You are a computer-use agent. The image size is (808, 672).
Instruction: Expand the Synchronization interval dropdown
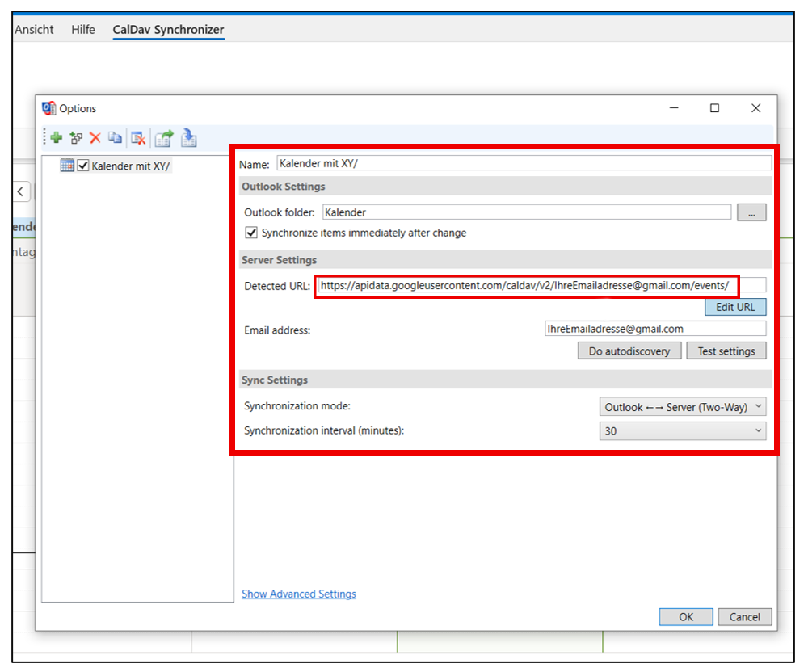(682, 431)
